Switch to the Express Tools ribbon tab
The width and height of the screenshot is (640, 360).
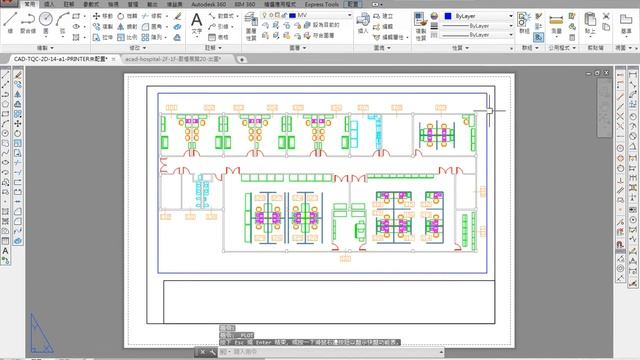[x=322, y=4]
